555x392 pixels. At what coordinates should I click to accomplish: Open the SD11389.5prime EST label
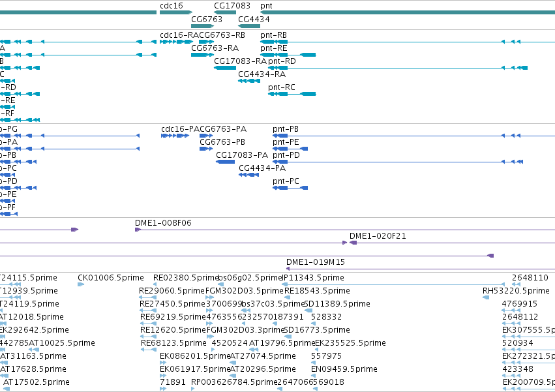click(337, 304)
